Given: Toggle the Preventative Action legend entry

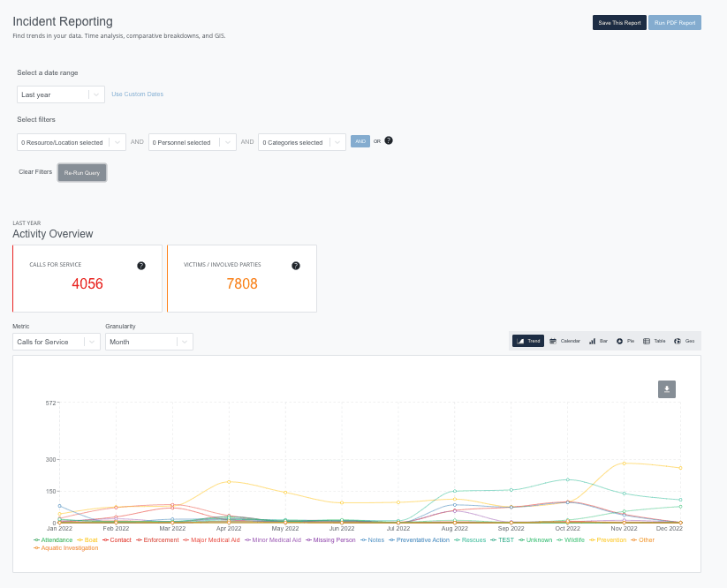Looking at the screenshot, I should click(424, 539).
